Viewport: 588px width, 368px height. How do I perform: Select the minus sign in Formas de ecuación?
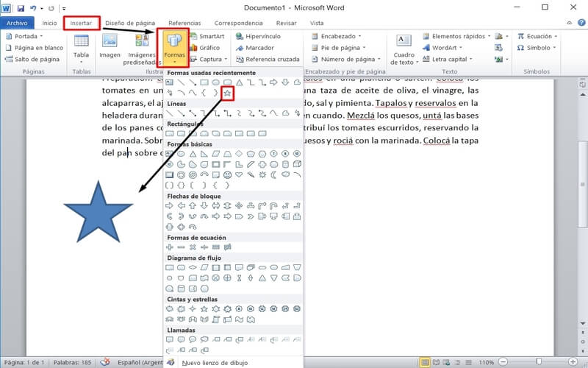point(181,247)
